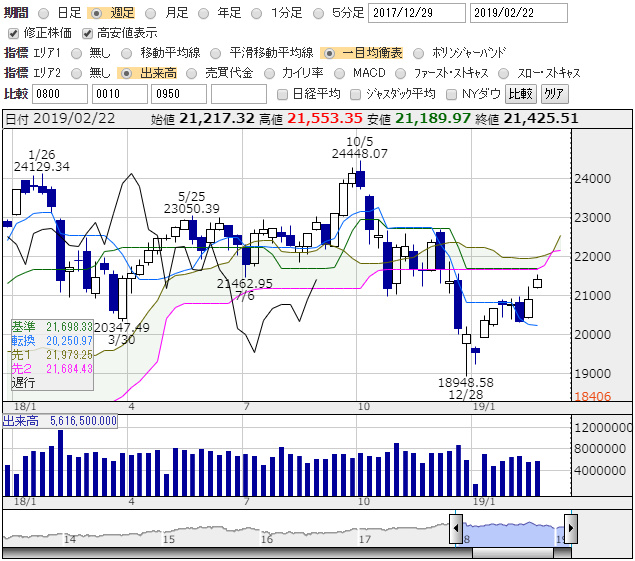Click the end date field 2019/02/22
Viewport: 635px width, 561px height.
tap(518, 13)
